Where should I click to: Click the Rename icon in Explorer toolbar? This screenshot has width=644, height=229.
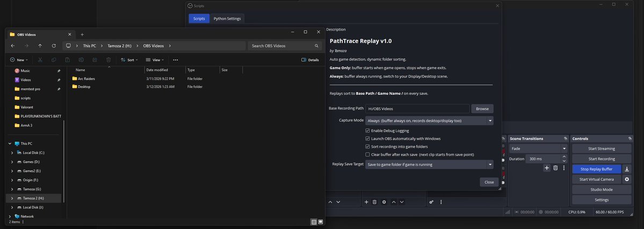pos(81,60)
